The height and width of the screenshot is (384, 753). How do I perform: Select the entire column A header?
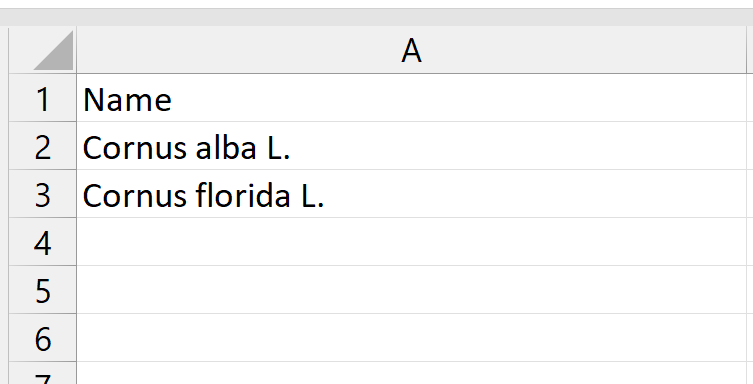(412, 50)
